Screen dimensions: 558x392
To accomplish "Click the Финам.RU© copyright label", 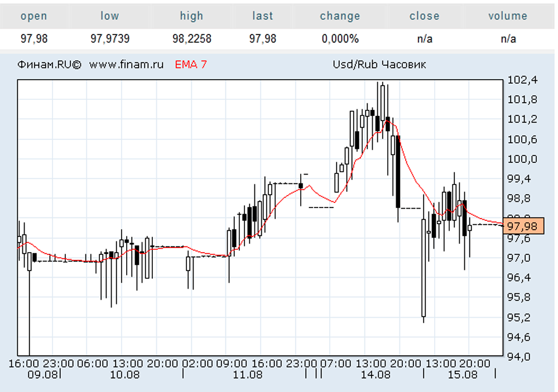I will point(50,65).
